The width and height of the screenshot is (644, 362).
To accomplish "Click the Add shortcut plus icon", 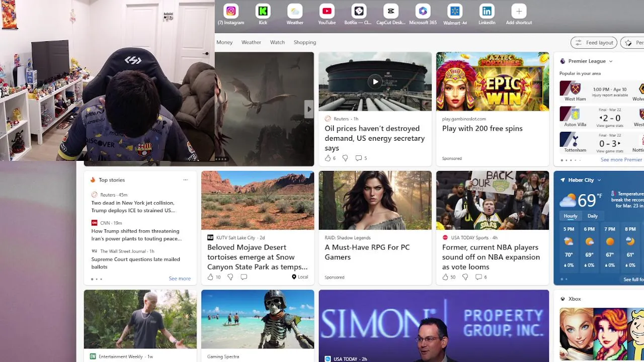I will point(519,11).
